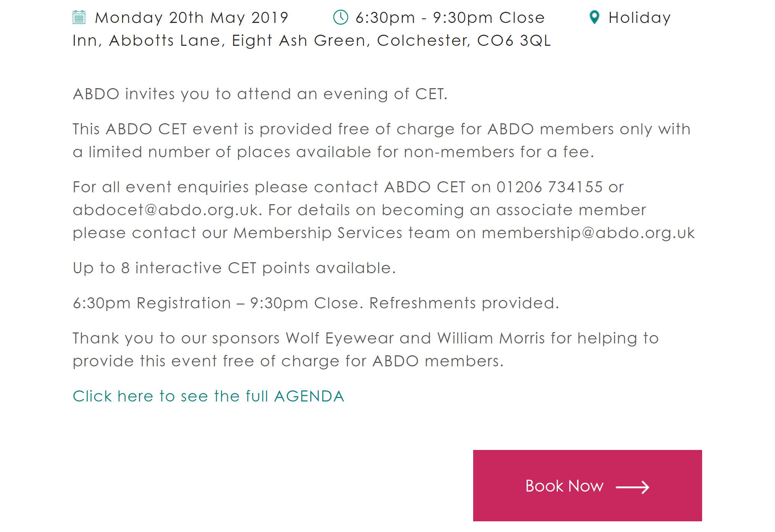775x532 pixels.
Task: Click the phone number 01206 734155
Action: (549, 187)
